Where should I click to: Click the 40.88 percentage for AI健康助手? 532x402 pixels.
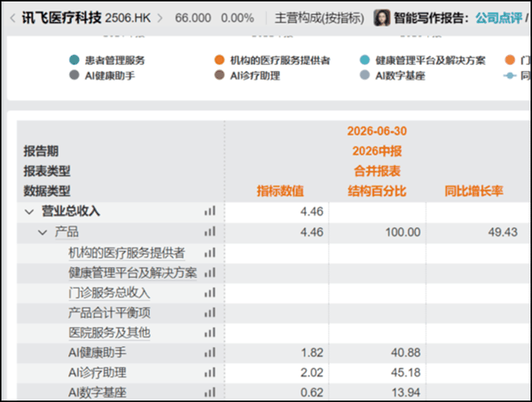click(405, 353)
